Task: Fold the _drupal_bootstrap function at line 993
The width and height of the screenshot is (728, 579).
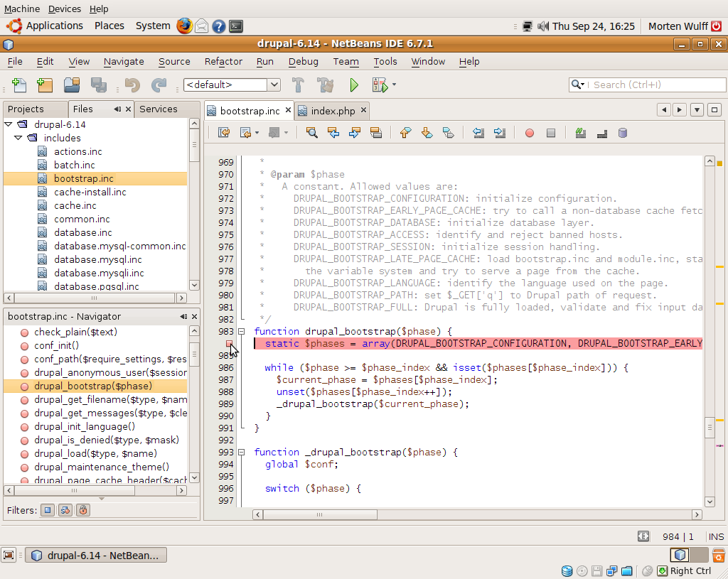Action: (242, 452)
